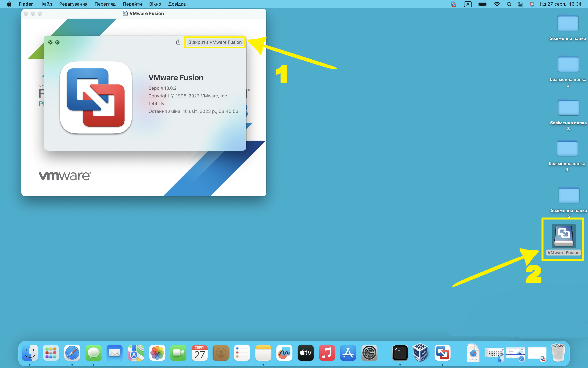Open Calendar showing 27 in Dock
The image size is (588, 368).
point(199,353)
